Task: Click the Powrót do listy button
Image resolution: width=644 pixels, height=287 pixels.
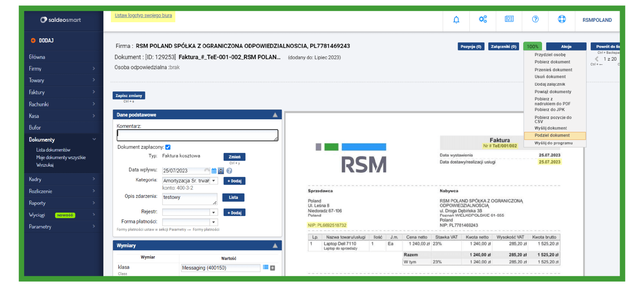Action: click(605, 47)
